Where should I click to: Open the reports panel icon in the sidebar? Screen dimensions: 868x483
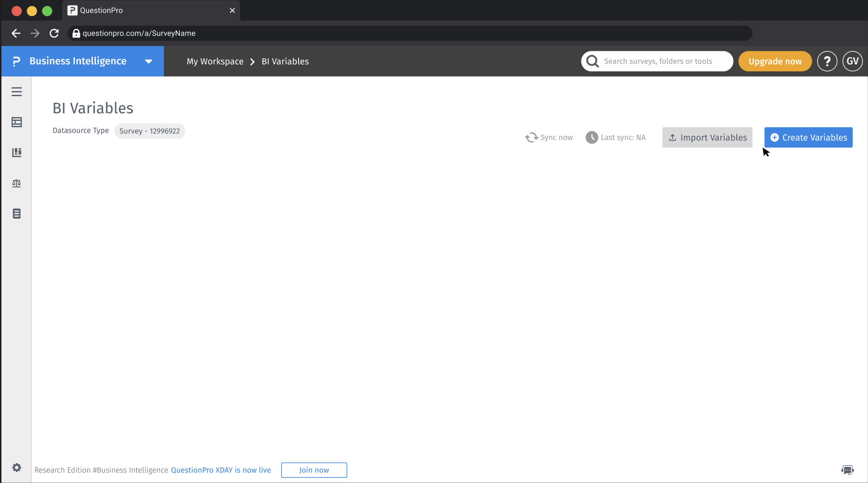tap(17, 153)
